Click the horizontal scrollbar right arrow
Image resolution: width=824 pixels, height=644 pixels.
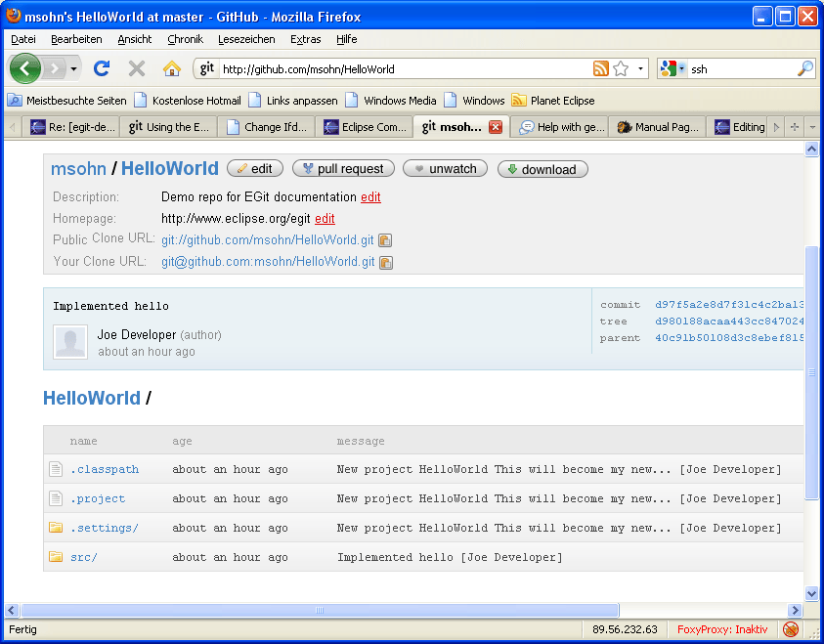pos(795,610)
